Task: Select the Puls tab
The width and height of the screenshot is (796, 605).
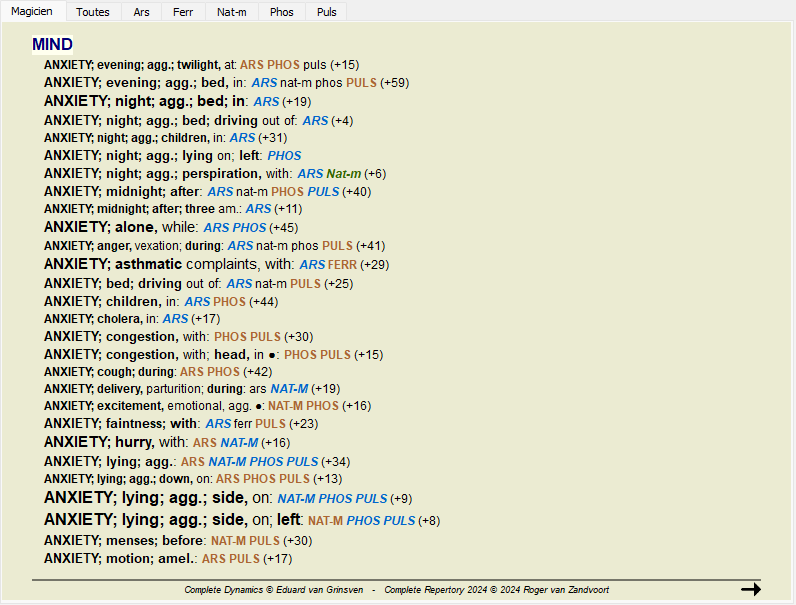Action: click(x=326, y=12)
